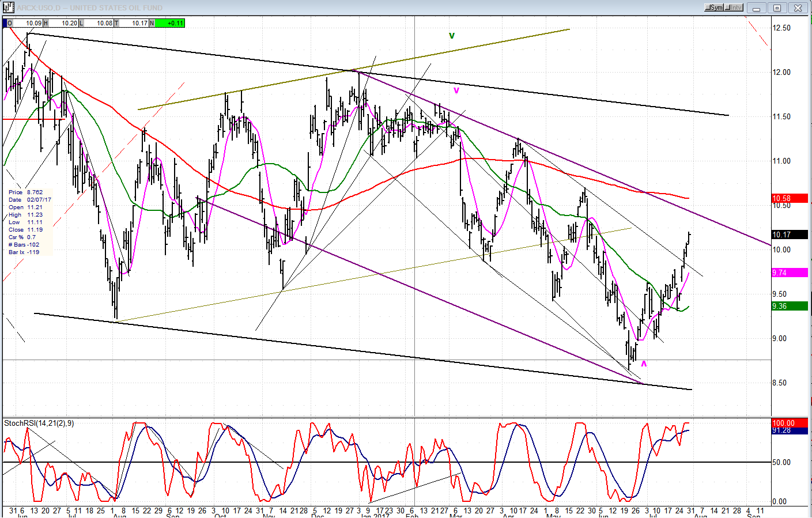Select the magenta 9.74 price axis label
This screenshot has width=812, height=518.
click(x=790, y=273)
